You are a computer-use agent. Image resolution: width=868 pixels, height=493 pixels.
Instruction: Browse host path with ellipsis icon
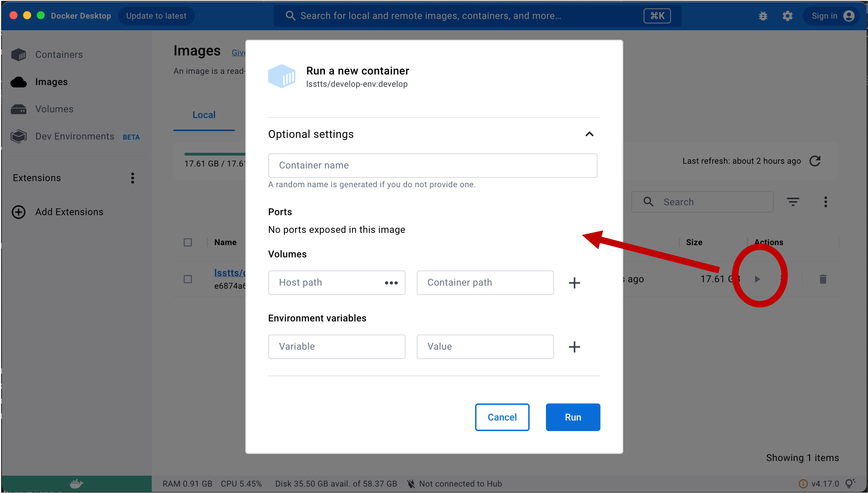tap(391, 283)
